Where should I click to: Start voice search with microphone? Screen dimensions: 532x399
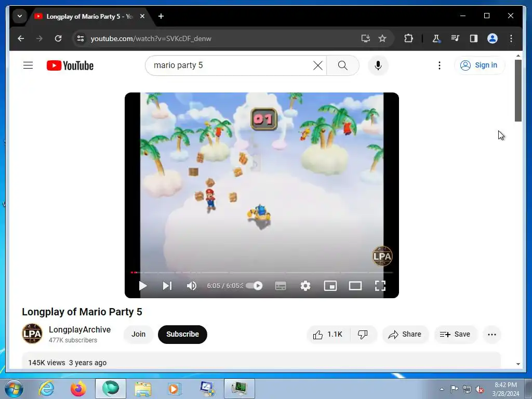click(x=378, y=65)
